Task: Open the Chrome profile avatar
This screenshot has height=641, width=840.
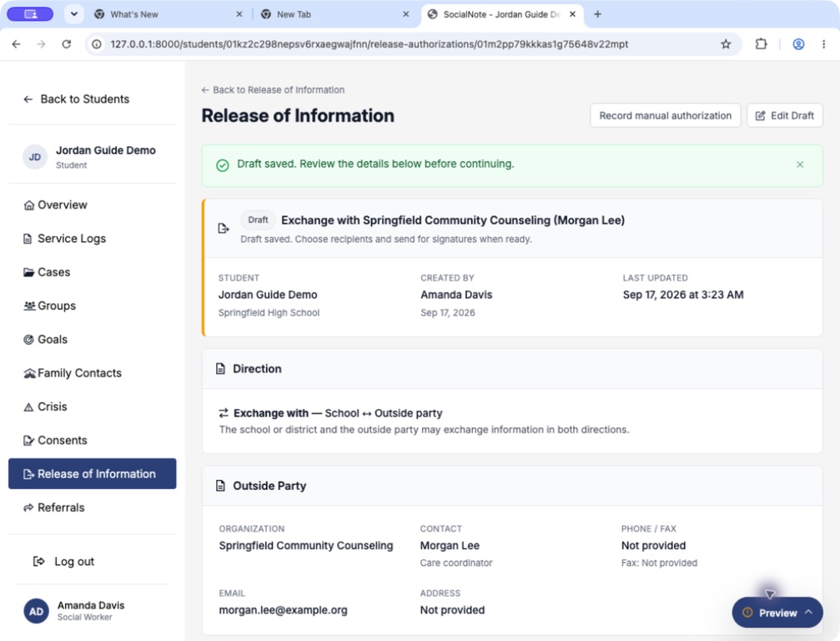Action: 798,44
